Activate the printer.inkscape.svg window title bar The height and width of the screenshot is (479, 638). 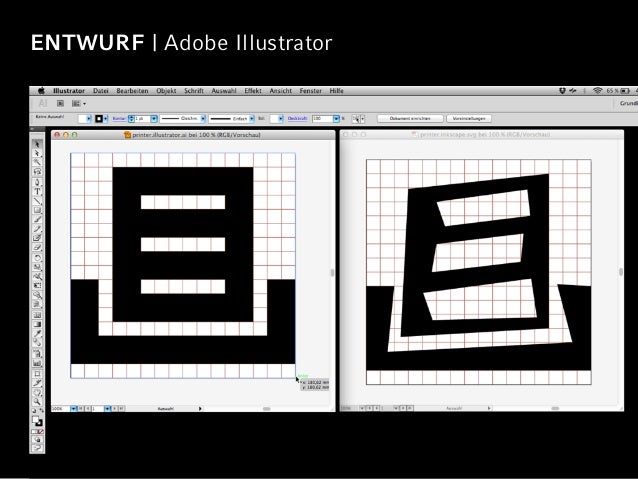482,134
